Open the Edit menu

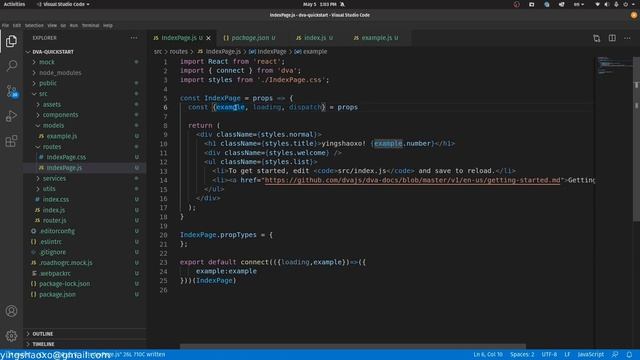pos(17,25)
